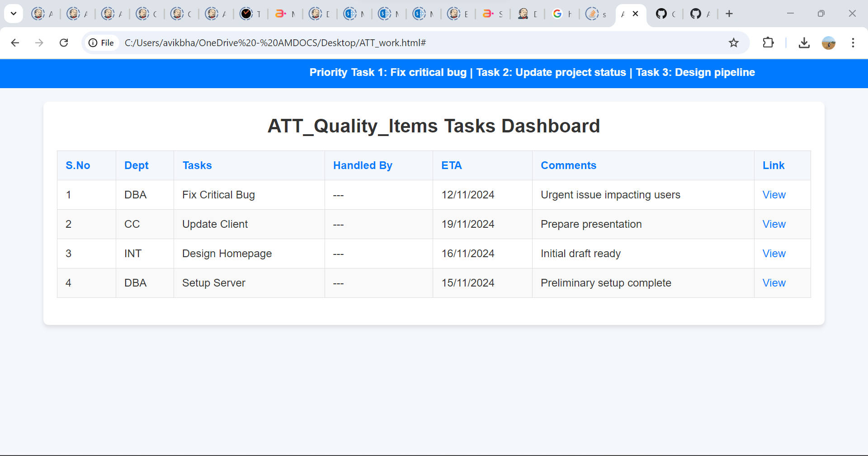Navigate forward a page
Screen dimensions: 868x456
pos(39,43)
